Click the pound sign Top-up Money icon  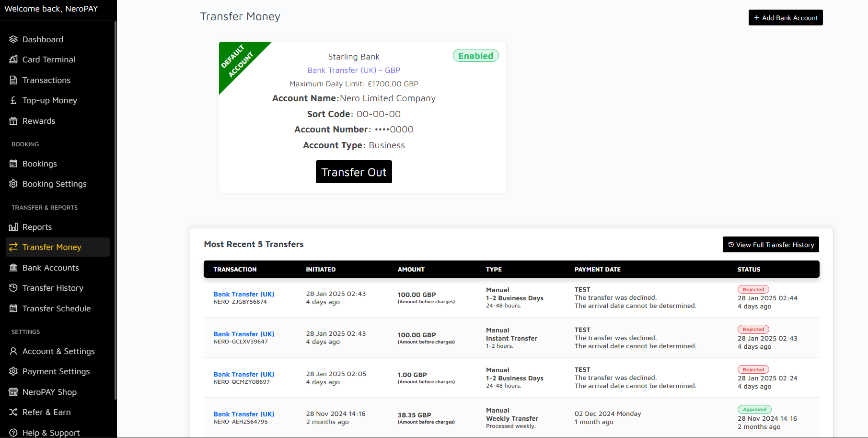point(13,100)
